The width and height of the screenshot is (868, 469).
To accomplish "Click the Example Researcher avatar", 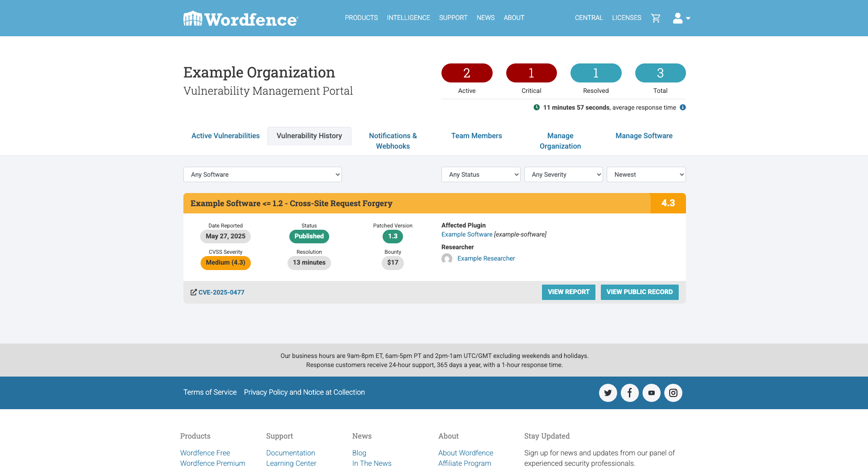I will [x=447, y=259].
